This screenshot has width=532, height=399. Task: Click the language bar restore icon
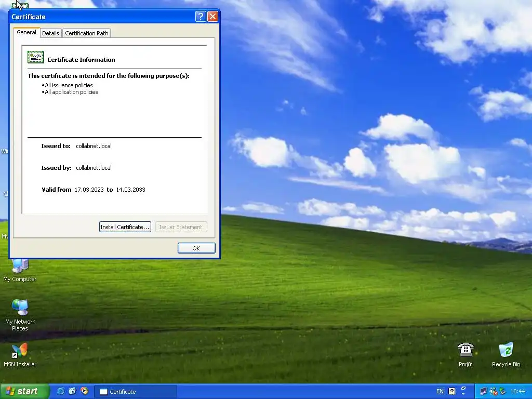point(463,388)
